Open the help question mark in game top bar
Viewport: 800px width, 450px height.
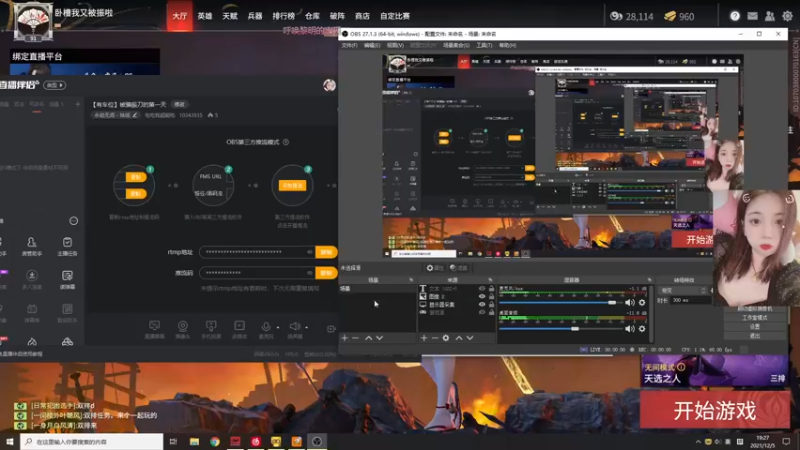(x=735, y=16)
